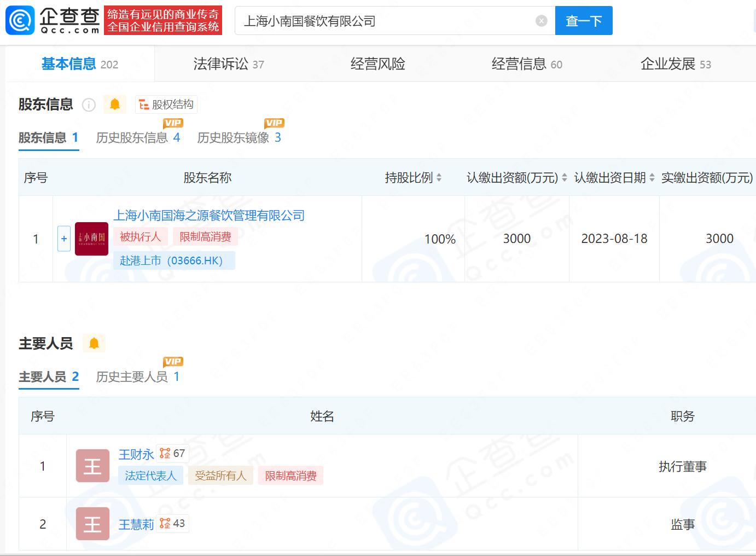
Task: Open 历史股东镜像 sub-tab
Action: pos(239,137)
